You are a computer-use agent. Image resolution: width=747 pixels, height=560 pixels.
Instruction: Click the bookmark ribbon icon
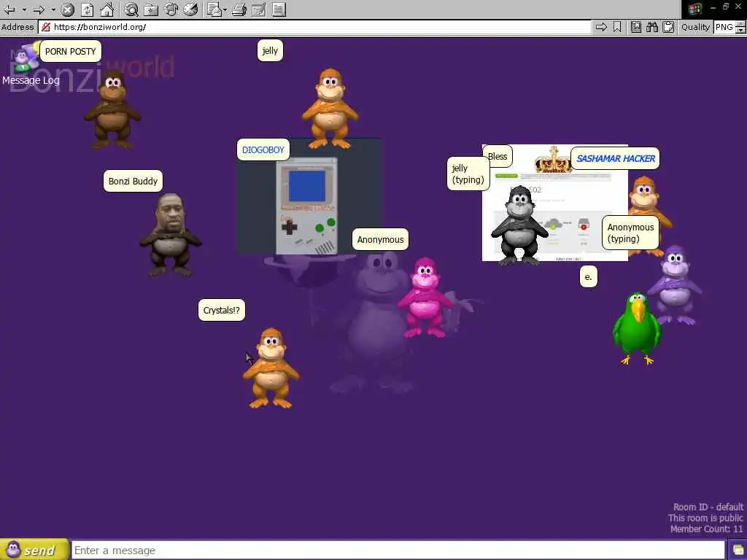tap(617, 27)
